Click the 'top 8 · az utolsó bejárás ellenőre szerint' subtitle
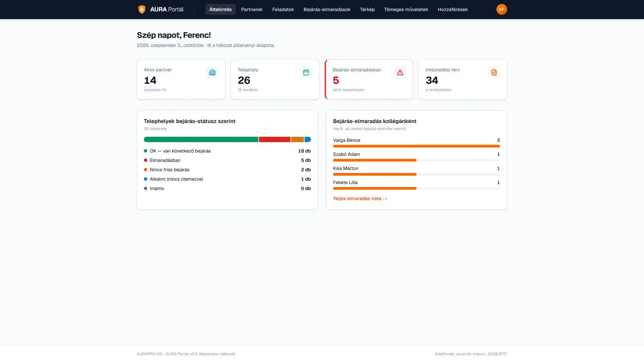This screenshot has height=362, width=644. click(x=369, y=129)
